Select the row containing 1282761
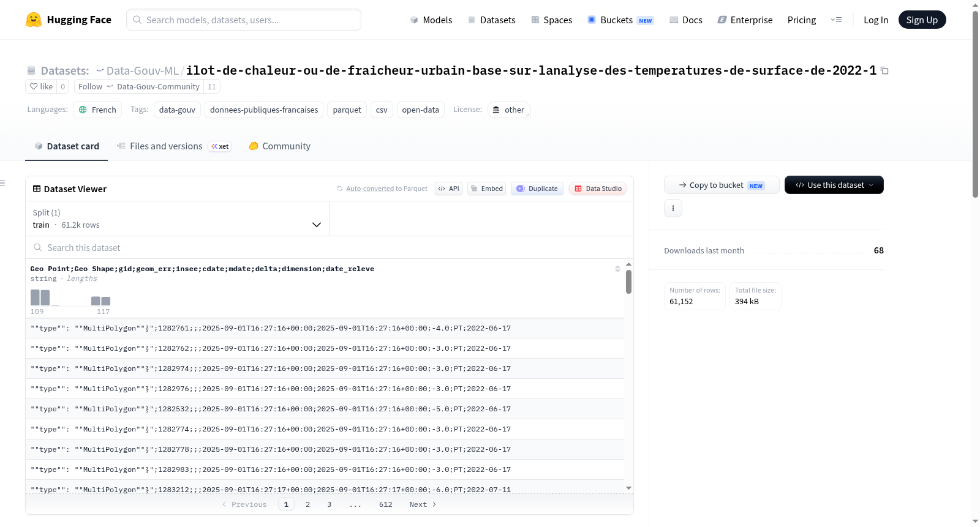Viewport: 980px width, 527px height. [x=325, y=328]
